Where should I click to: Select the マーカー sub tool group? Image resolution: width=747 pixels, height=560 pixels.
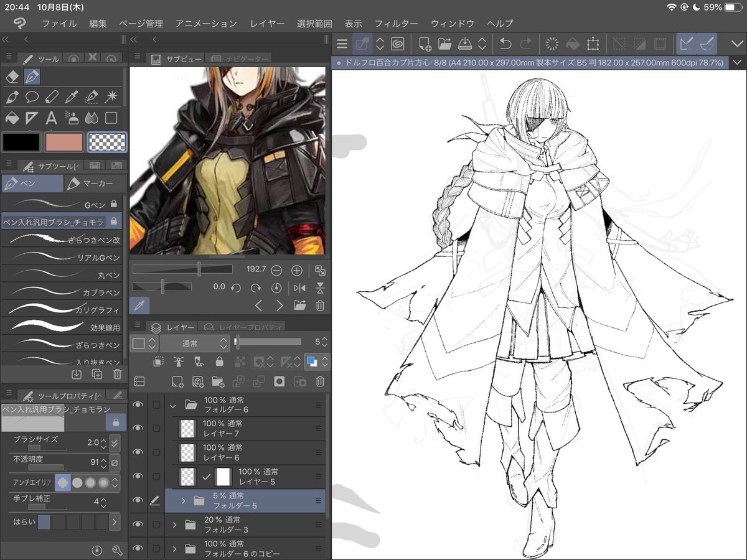point(93,184)
